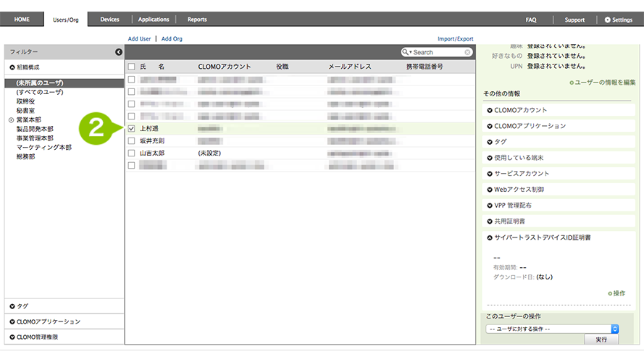Focus the Search input field

(438, 52)
